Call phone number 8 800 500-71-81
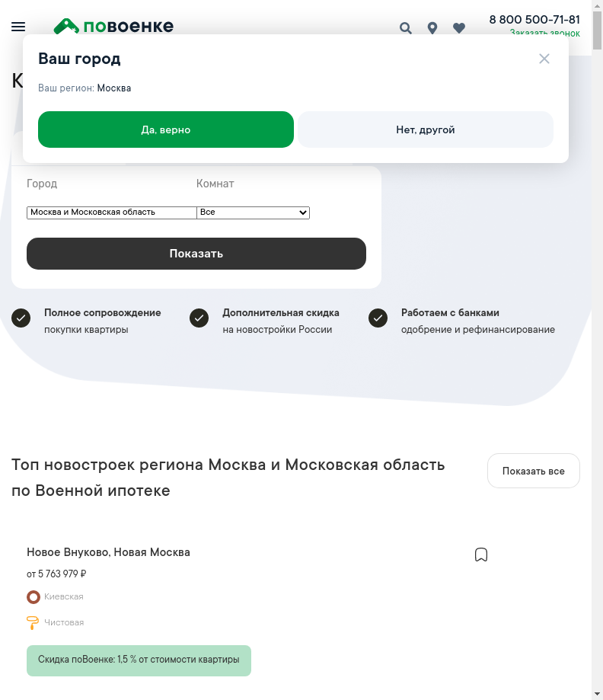603x700 pixels. click(x=534, y=20)
